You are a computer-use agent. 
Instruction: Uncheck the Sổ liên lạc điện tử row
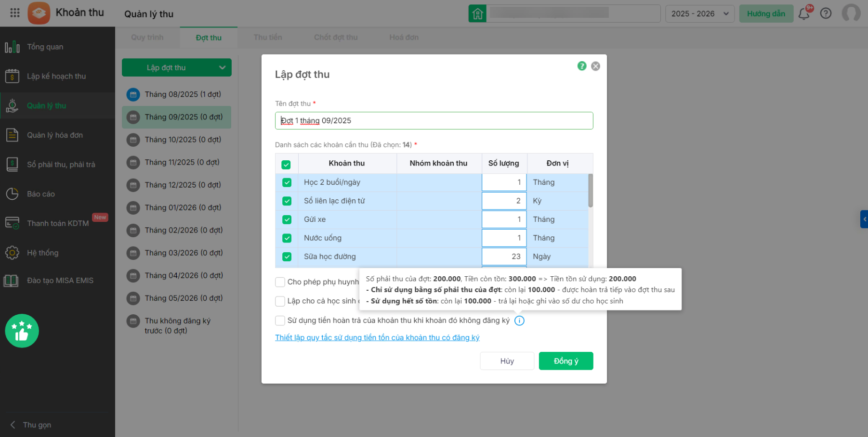287,201
